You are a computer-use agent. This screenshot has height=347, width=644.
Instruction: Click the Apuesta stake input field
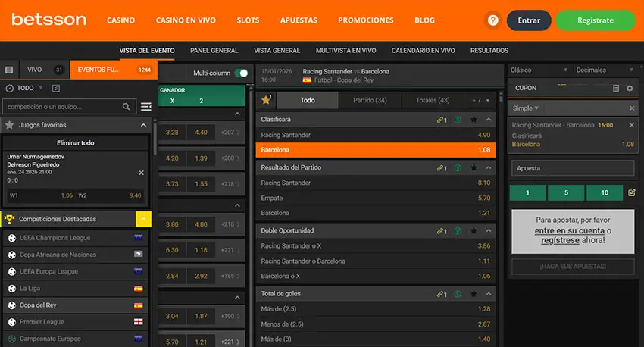point(573,168)
